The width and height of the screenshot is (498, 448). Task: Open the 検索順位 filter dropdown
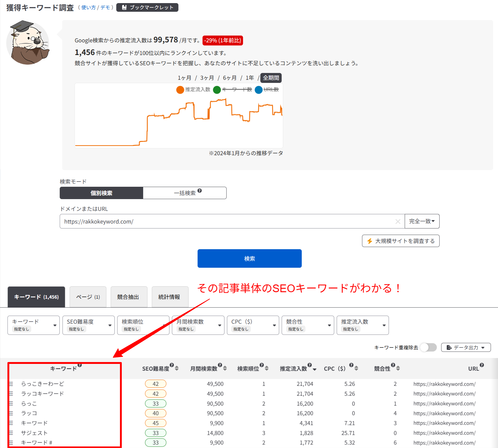click(143, 325)
